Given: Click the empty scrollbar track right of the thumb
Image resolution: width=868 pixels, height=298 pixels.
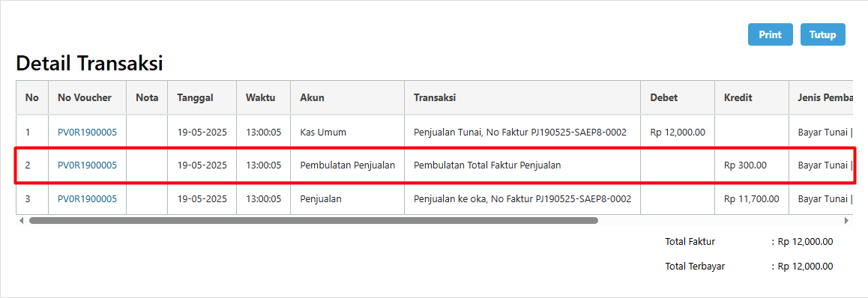Looking at the screenshot, I should (x=720, y=220).
